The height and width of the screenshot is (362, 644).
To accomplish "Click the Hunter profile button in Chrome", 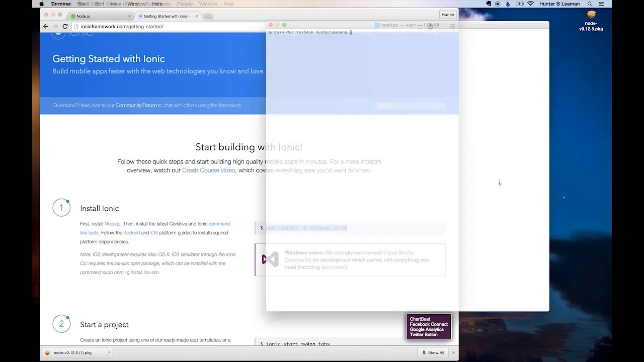I will pos(448,15).
